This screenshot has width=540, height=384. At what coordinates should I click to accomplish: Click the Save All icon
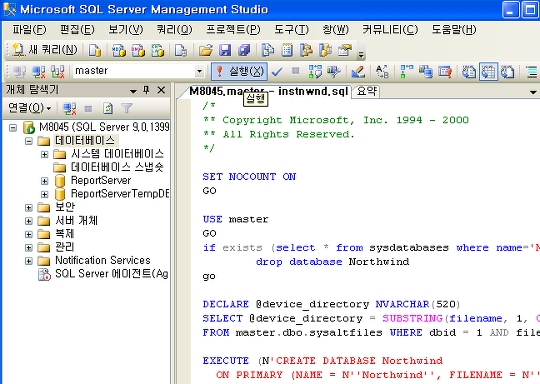point(244,50)
